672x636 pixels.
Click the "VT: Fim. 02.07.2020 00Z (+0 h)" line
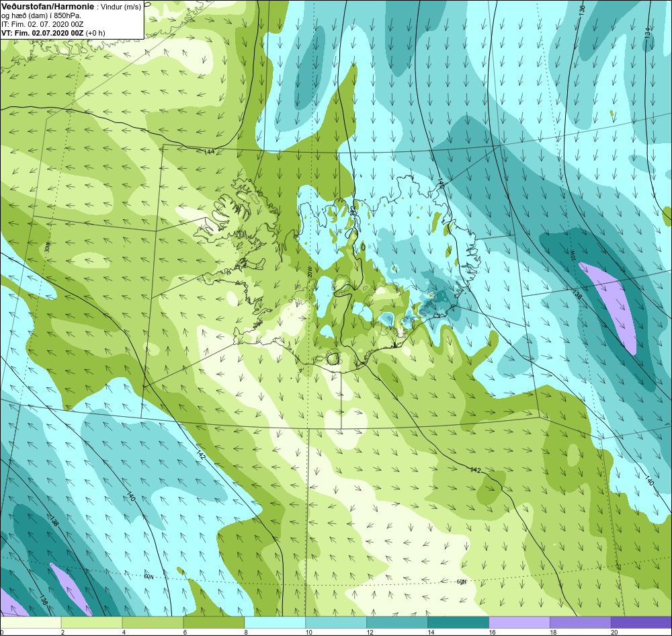[53, 33]
